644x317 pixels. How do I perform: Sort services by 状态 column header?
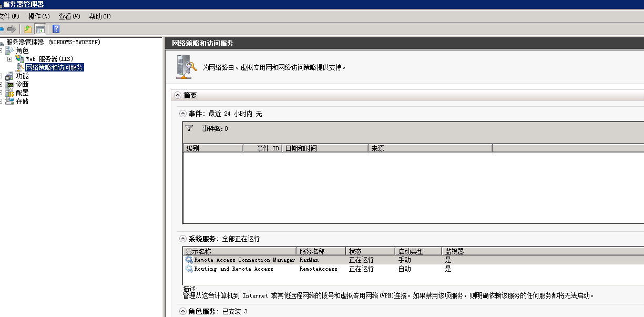(370, 251)
